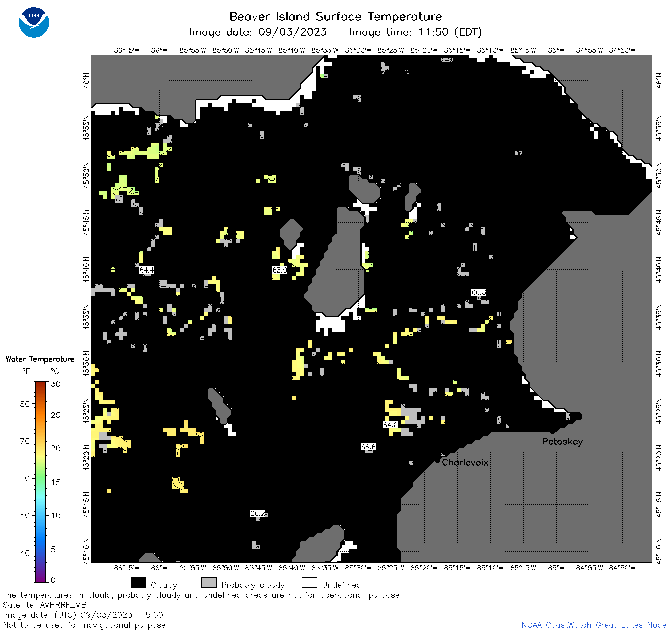The height and width of the screenshot is (633, 672).
Task: Click the Image date 09/03/2023 header text
Action: 258,32
